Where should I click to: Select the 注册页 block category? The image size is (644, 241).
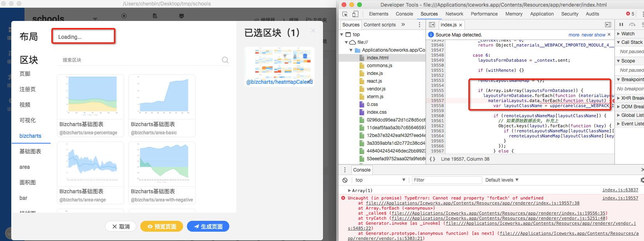click(x=28, y=89)
